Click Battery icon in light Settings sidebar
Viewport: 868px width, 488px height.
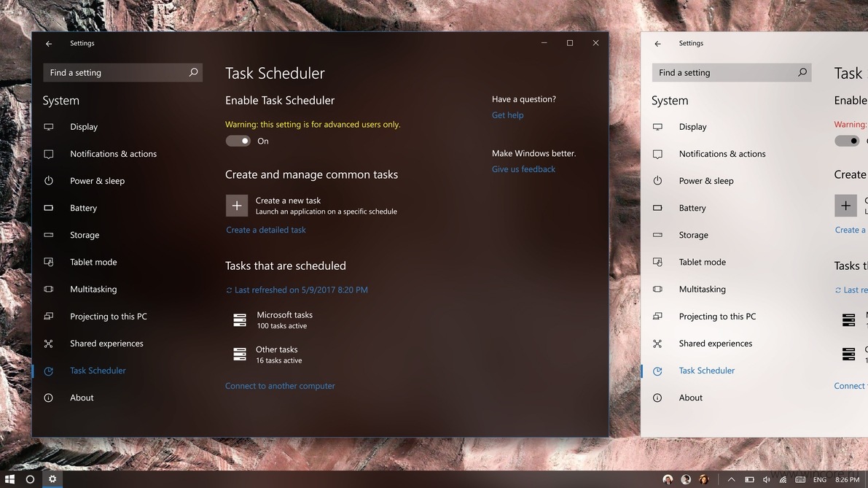pyautogui.click(x=657, y=208)
